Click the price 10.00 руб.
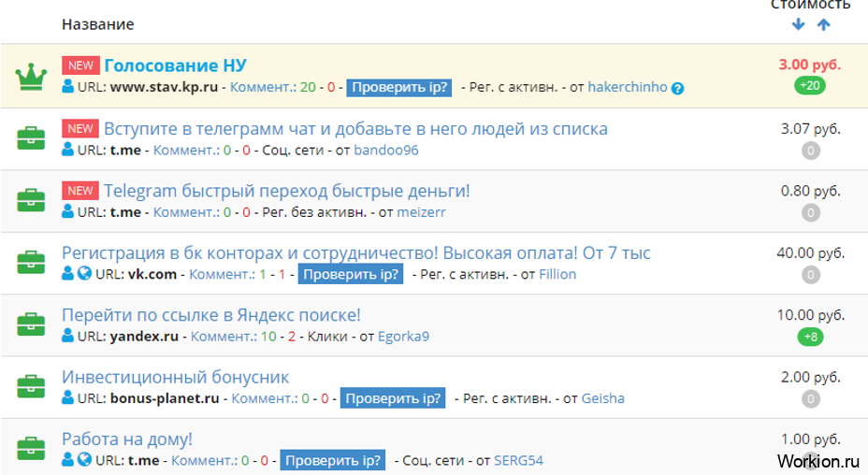Viewport: 868px width, 475px height. [x=810, y=315]
